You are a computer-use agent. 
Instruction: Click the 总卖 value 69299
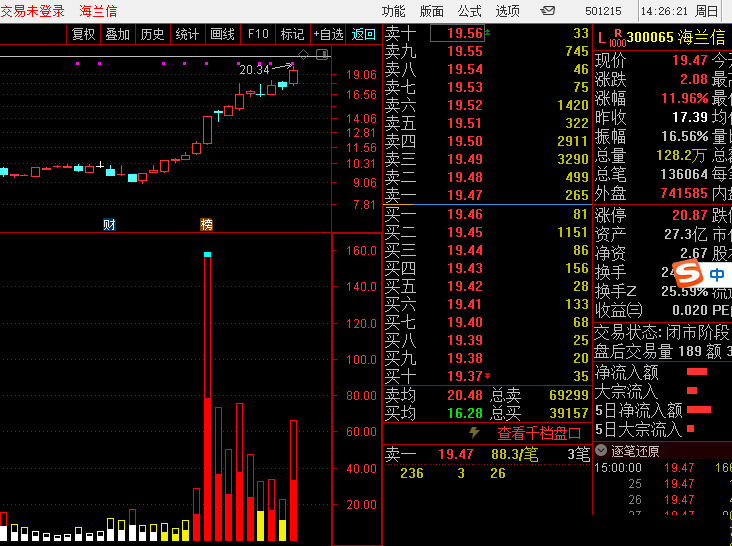[x=569, y=395]
